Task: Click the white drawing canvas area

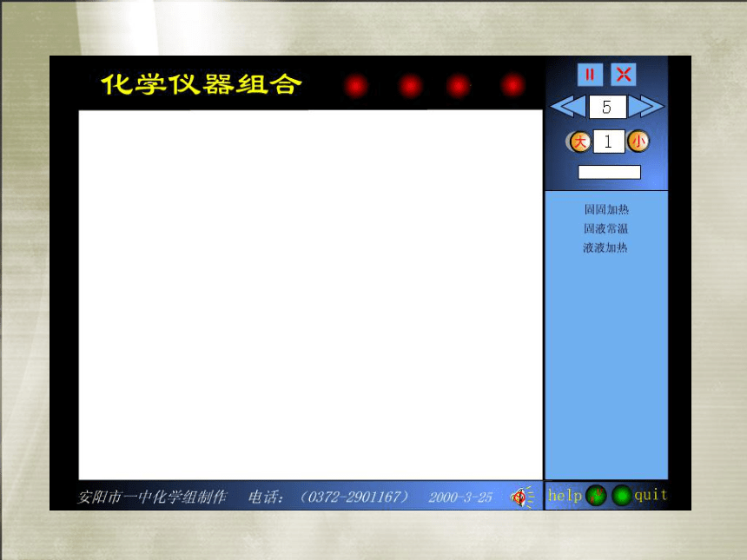Action: pyautogui.click(x=311, y=295)
